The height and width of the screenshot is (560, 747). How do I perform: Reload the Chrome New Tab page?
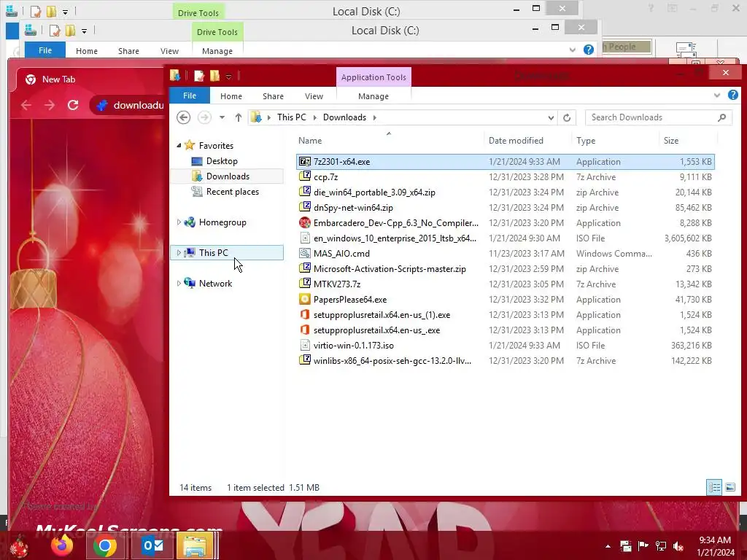point(73,105)
